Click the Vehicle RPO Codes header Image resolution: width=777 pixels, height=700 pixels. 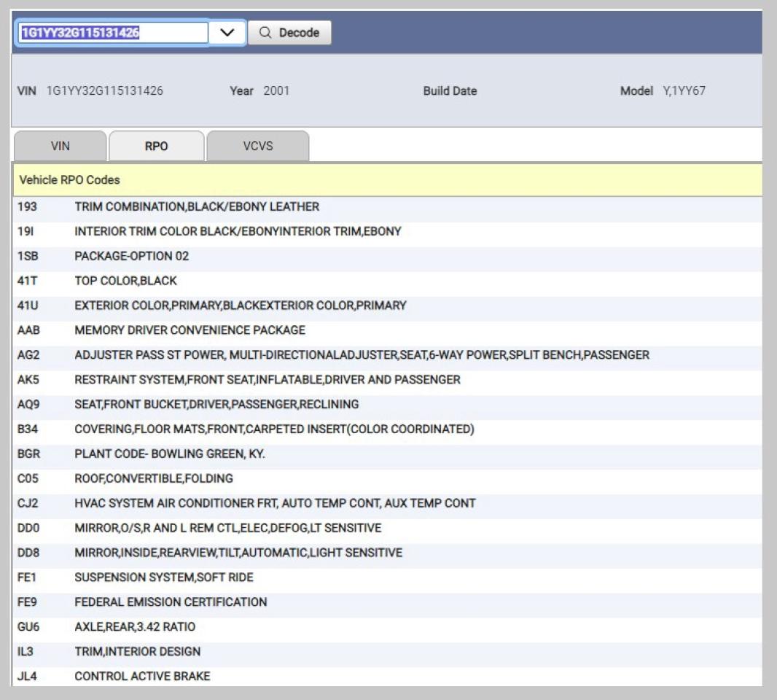click(69, 179)
